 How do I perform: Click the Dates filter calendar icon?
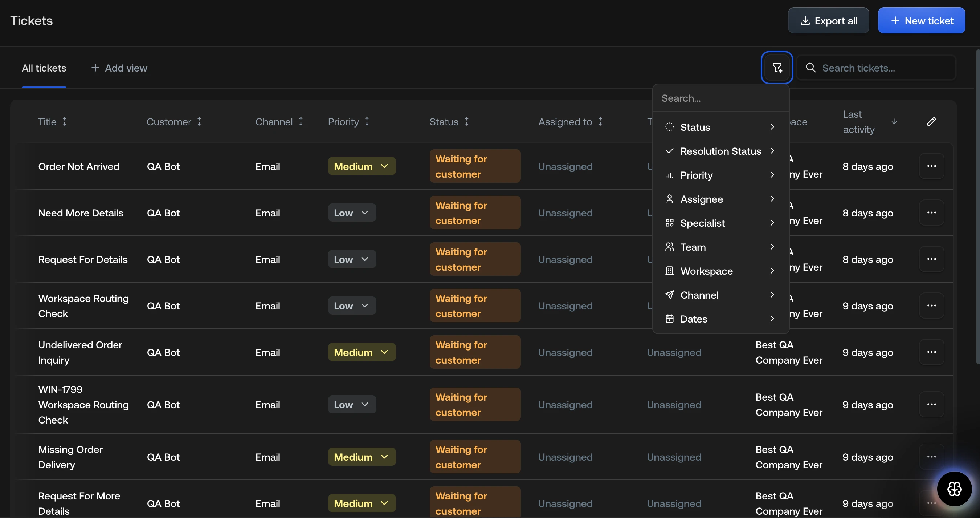tap(669, 319)
